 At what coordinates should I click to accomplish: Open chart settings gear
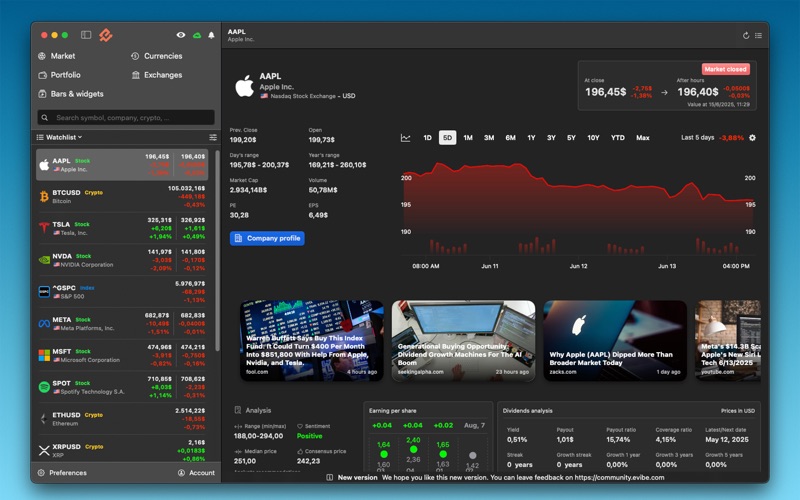tap(752, 138)
